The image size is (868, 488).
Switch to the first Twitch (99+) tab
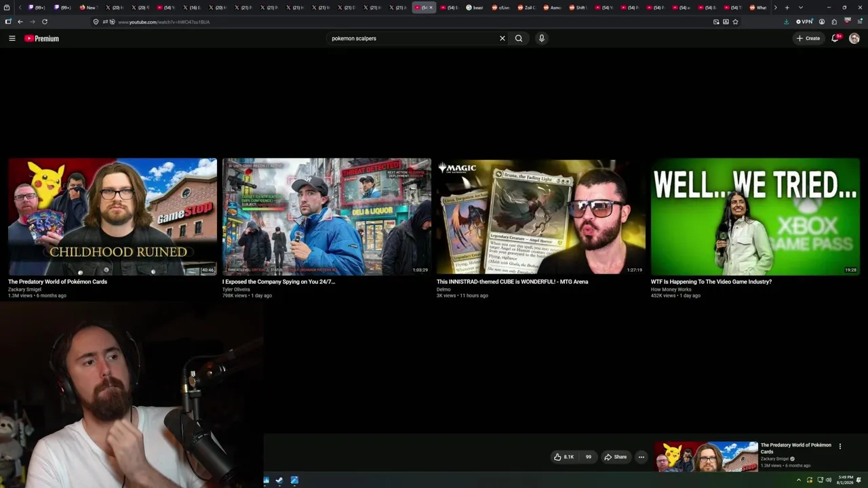[36, 7]
